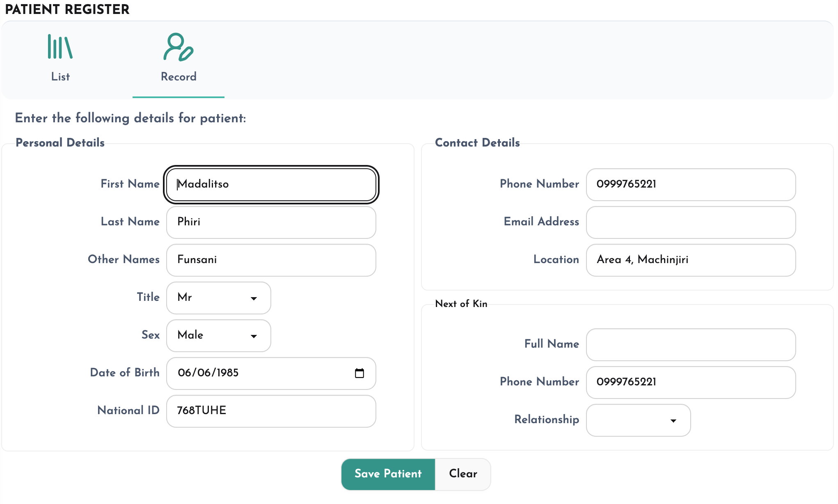Open the List view icon
Image resolution: width=838 pixels, height=504 pixels.
(60, 47)
